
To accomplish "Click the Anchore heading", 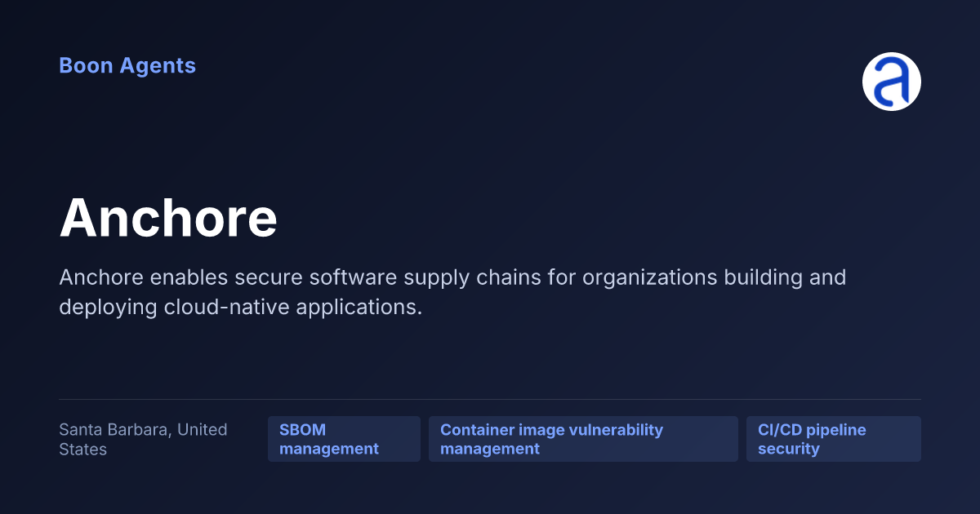I will 168,218.
